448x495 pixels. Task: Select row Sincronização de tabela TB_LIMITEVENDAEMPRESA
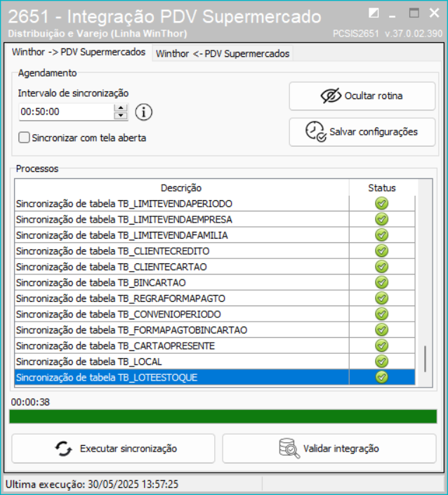pyautogui.click(x=215, y=219)
